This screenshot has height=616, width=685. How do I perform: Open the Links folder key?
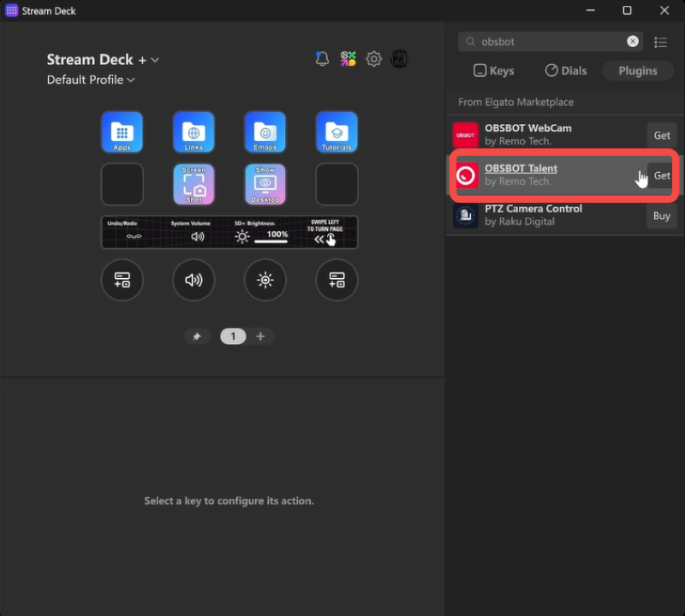(194, 132)
